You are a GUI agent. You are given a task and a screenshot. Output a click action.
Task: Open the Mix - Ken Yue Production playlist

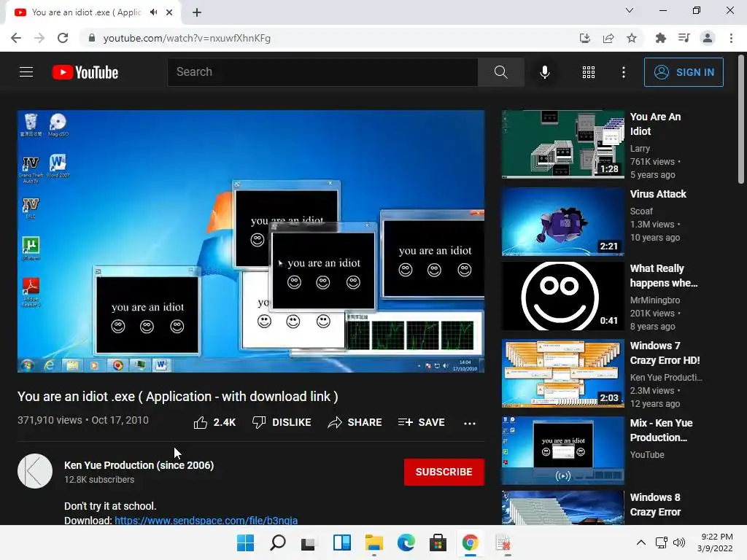(562, 451)
